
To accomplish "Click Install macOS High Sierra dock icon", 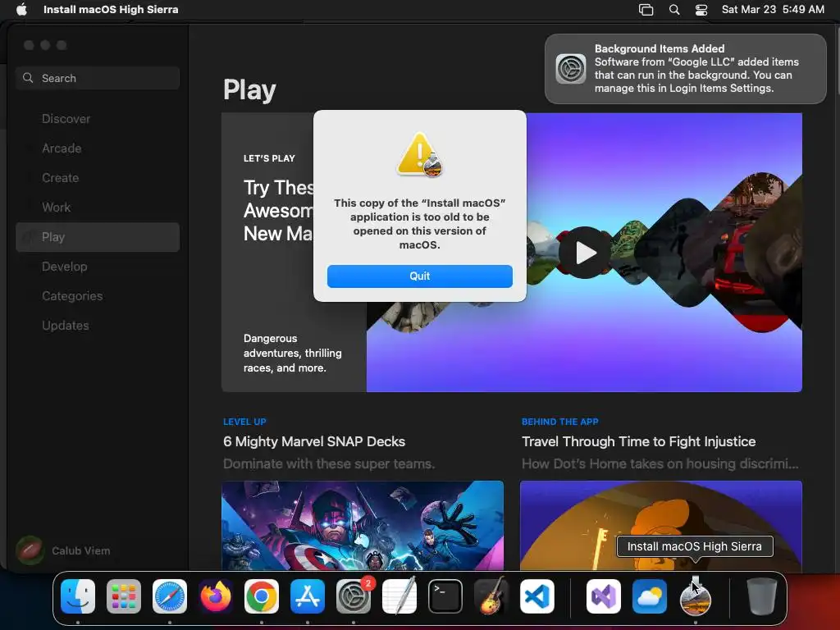I will [696, 596].
